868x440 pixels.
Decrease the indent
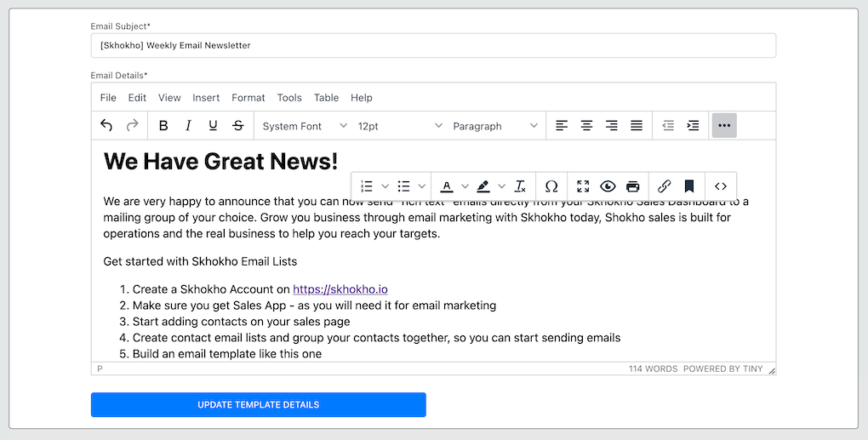coord(668,126)
